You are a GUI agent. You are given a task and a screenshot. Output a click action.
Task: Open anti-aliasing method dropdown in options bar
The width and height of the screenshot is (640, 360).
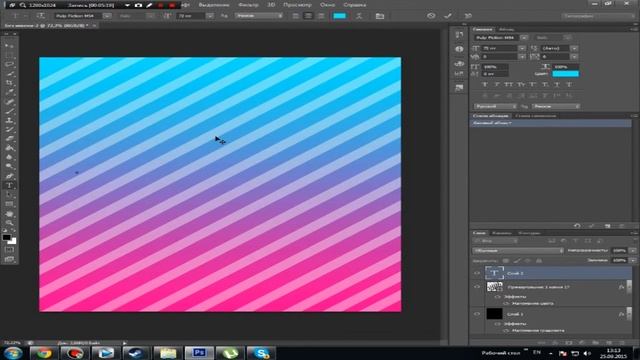259,16
